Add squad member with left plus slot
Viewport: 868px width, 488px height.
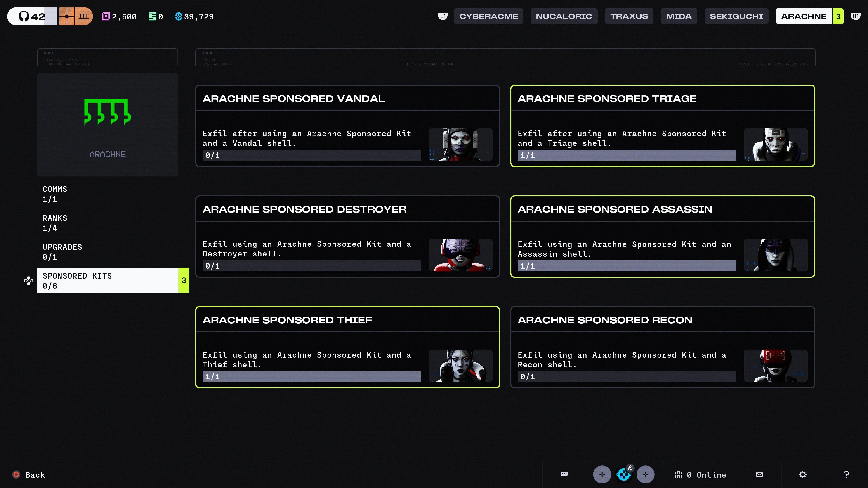point(602,474)
